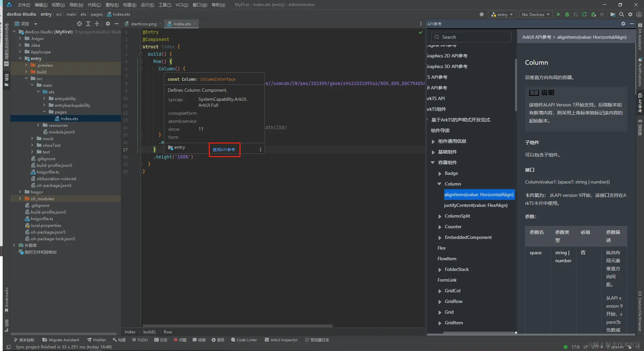Open Profiler tool window
644x351 pixels.
pos(97,340)
